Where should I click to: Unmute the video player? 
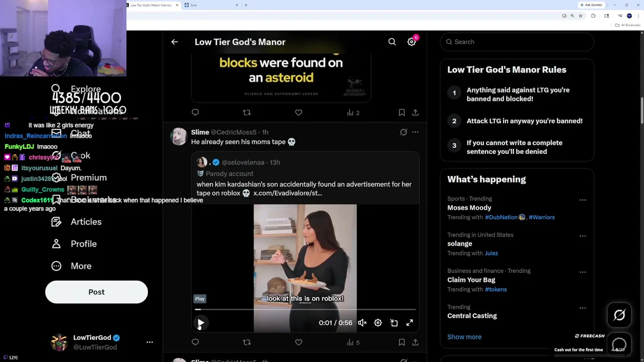362,323
